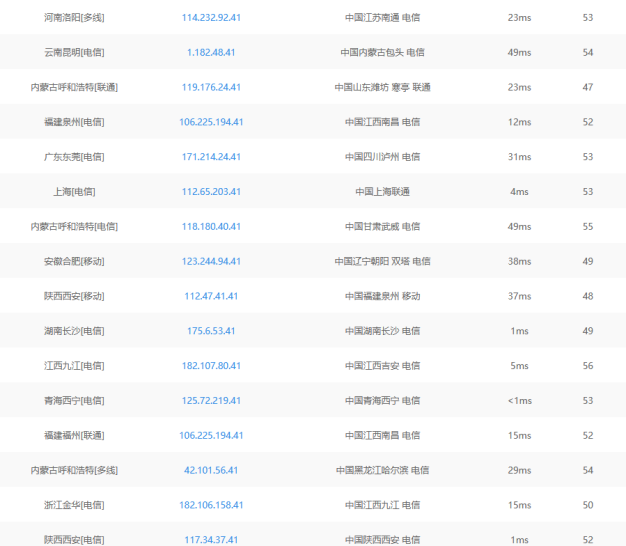Select node name 上海[电信]
Image resolution: width=626 pixels, height=546 pixels.
pos(74,192)
